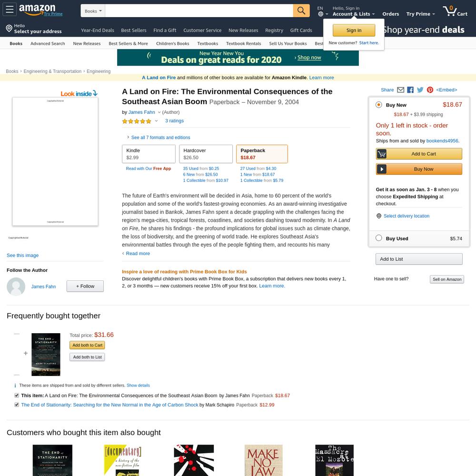
Task: Open the Books search category dropdown
Action: coord(93,11)
